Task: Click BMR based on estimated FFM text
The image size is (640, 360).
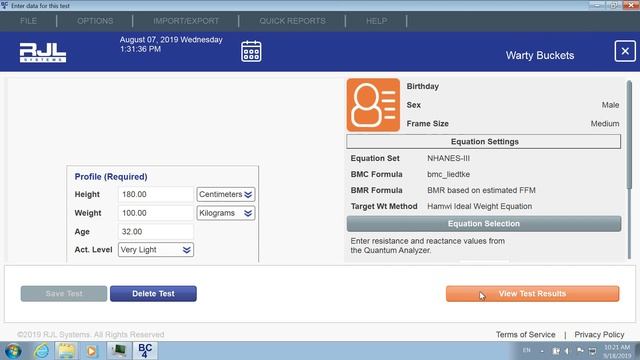Action: point(481,190)
